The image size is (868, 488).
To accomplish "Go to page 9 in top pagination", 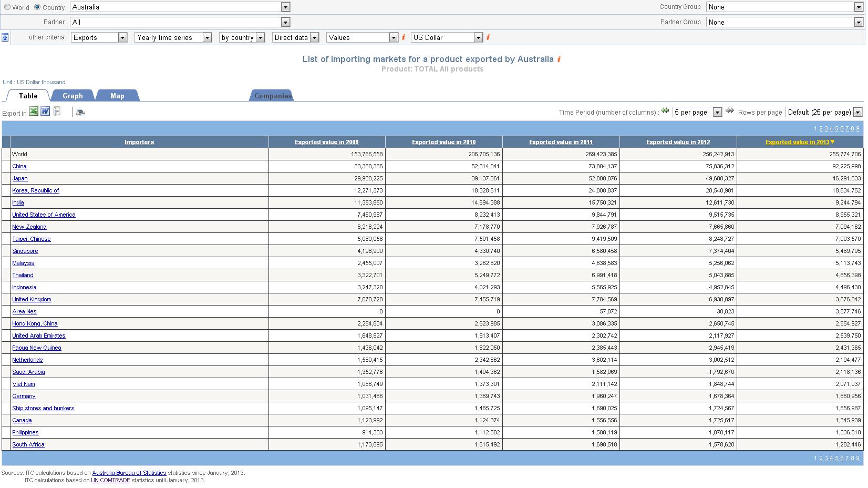I will [858, 128].
